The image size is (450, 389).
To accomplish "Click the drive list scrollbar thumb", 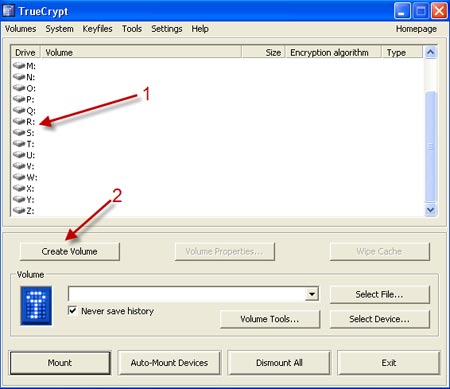I will pos(430,146).
